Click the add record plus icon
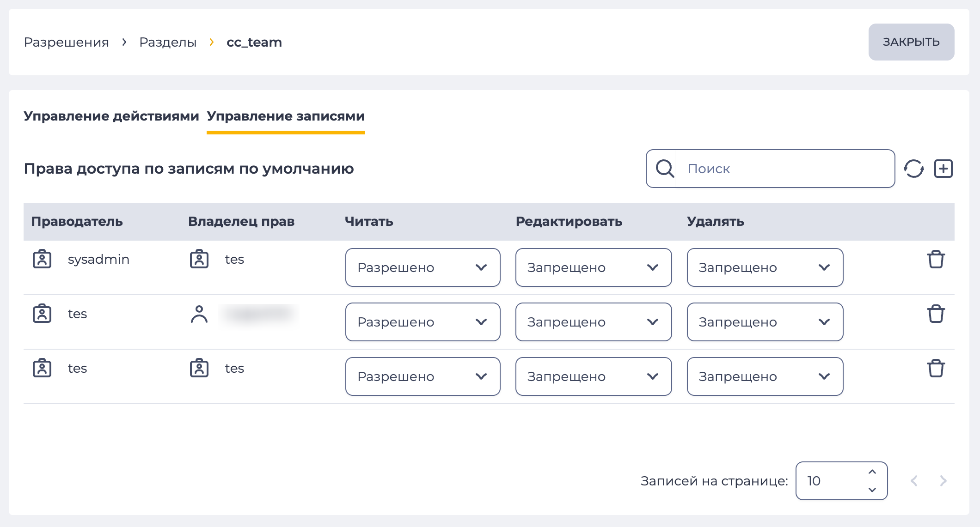Screen dimensions: 980x527 (943, 169)
